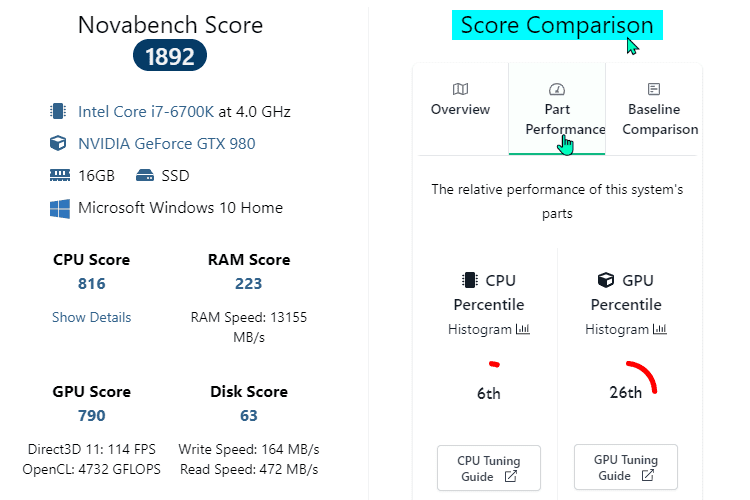Click the GPU Tuning Guide button
750x500 pixels.
point(626,468)
